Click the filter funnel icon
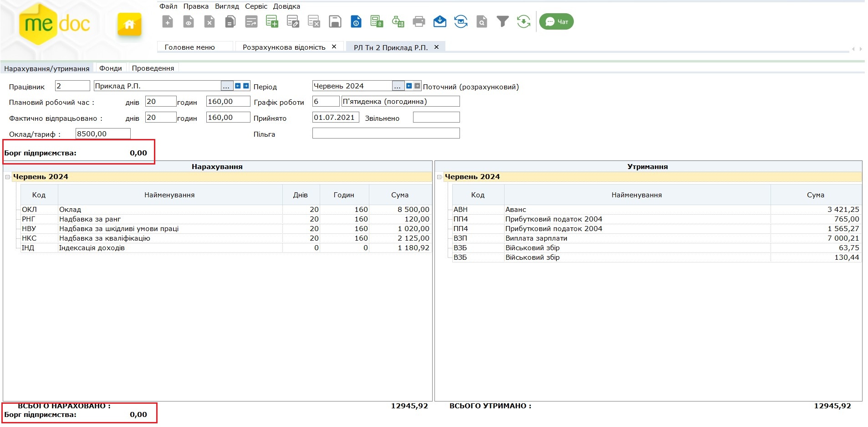 [x=502, y=21]
